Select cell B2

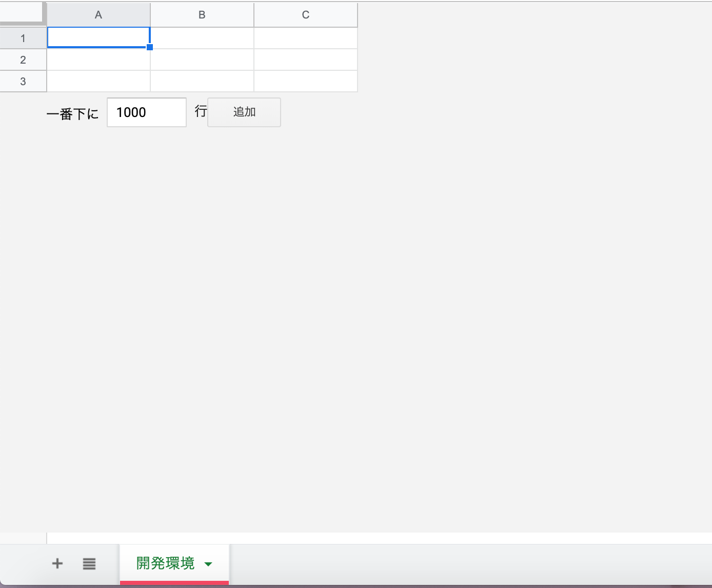[x=202, y=60]
